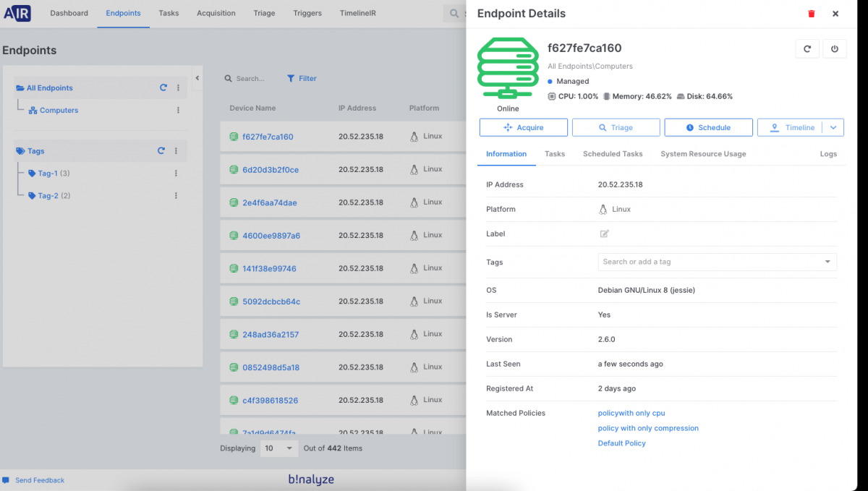Open the Timeline button dropdown arrow
The width and height of the screenshot is (868, 491).
pyautogui.click(x=833, y=127)
